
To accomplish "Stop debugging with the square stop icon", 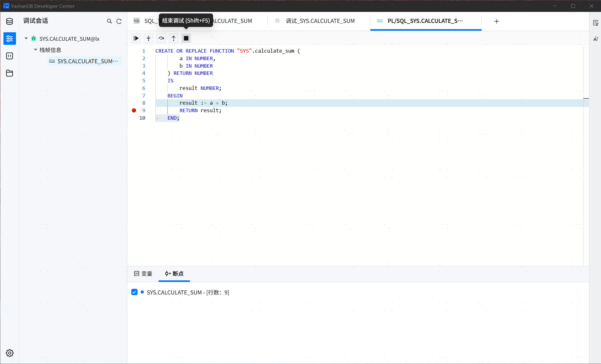I will [x=186, y=38].
